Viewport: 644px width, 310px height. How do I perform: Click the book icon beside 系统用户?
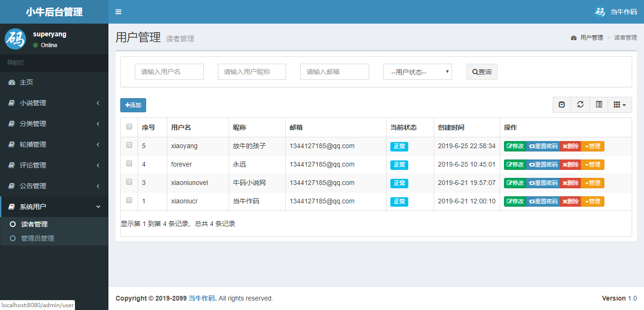pyautogui.click(x=11, y=207)
